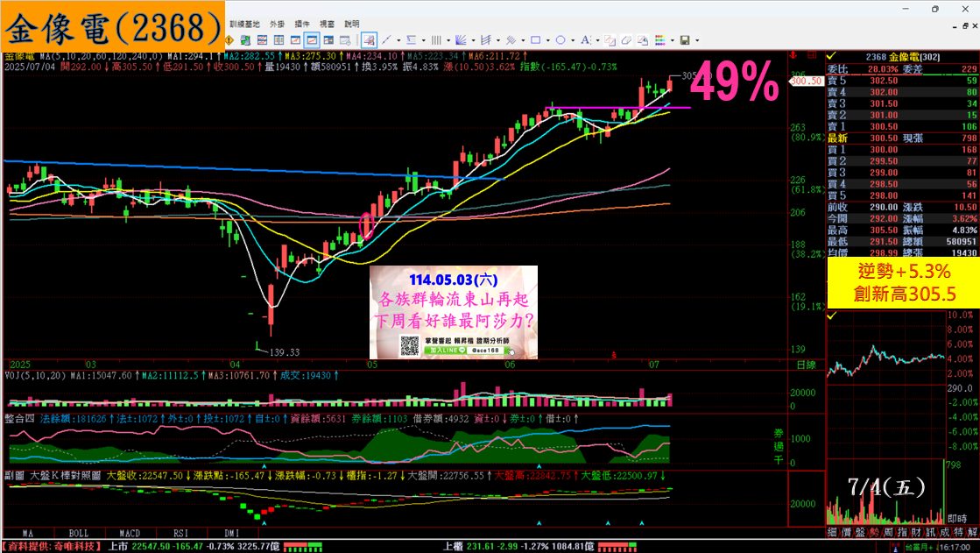The width and height of the screenshot is (980, 553).
Task: Expand the pitchfork tool dropdown arrow
Action: coord(498,40)
